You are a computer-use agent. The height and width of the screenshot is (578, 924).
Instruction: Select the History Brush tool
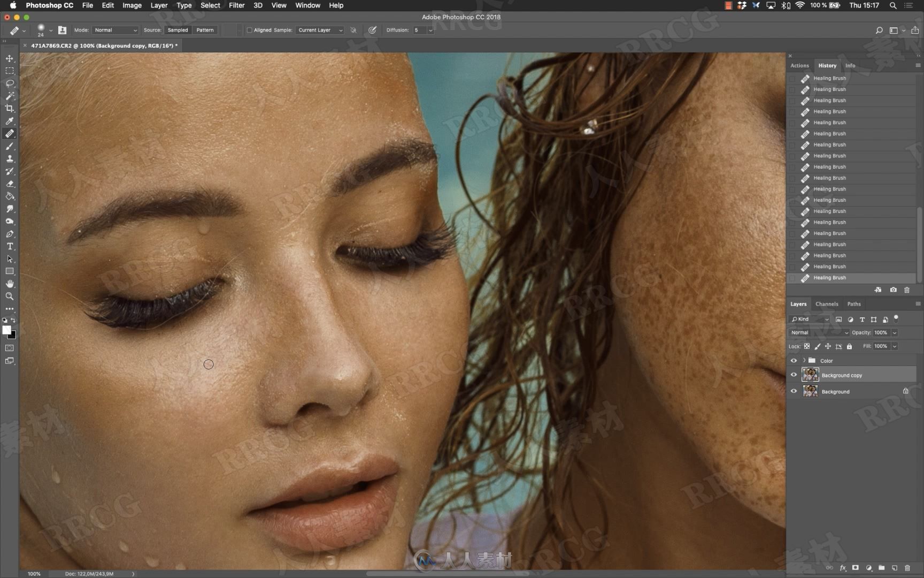(10, 171)
